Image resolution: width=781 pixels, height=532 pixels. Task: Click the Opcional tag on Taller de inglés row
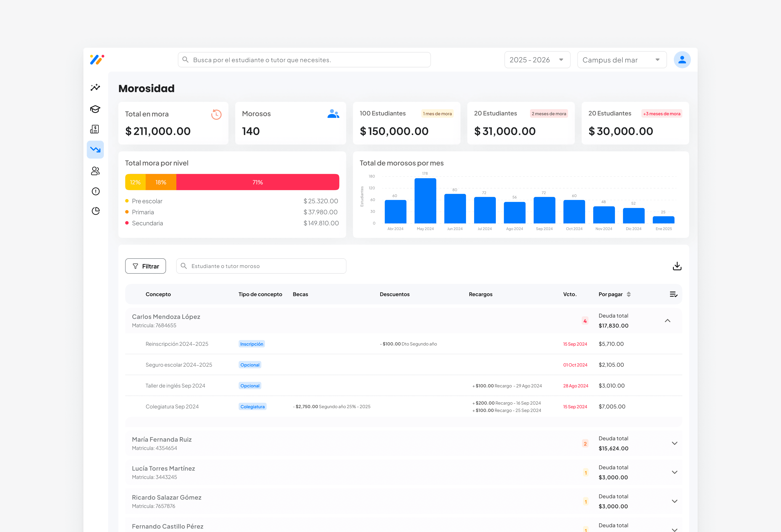(x=250, y=386)
